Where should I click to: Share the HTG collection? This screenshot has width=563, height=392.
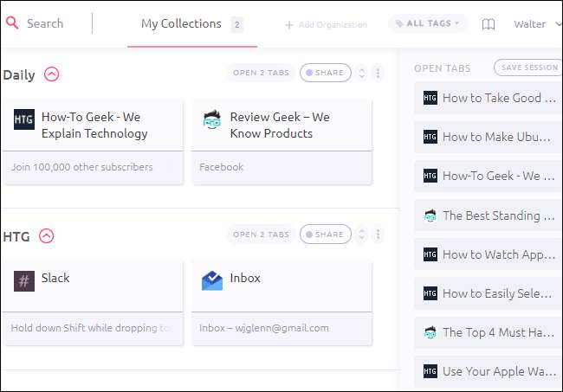pos(326,235)
